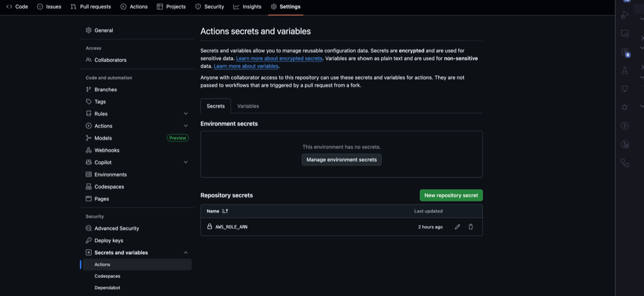The width and height of the screenshot is (644, 296).
Task: Open the Insights tab
Action: tap(247, 6)
